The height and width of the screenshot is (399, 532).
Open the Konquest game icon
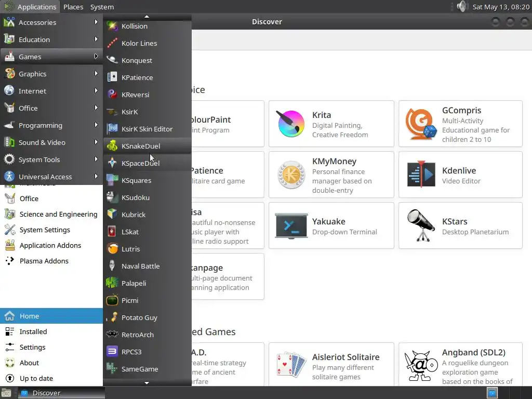pyautogui.click(x=112, y=60)
